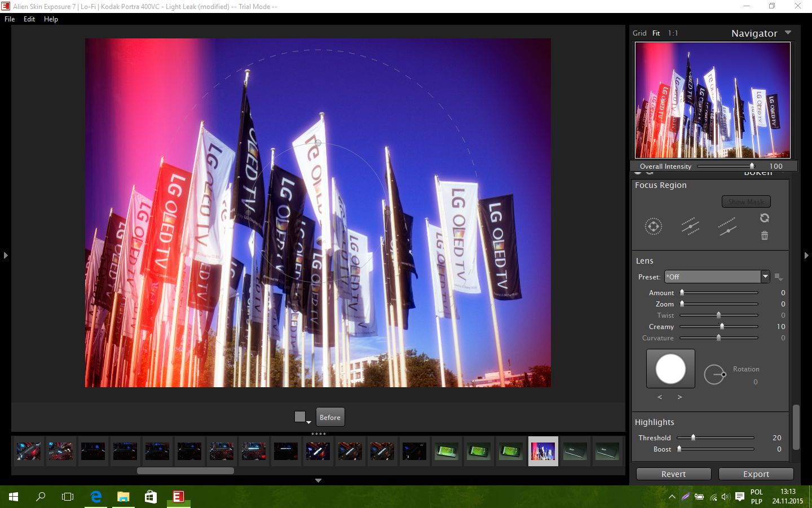Click the Curvature slider
This screenshot has height=508, width=812.
tap(719, 338)
